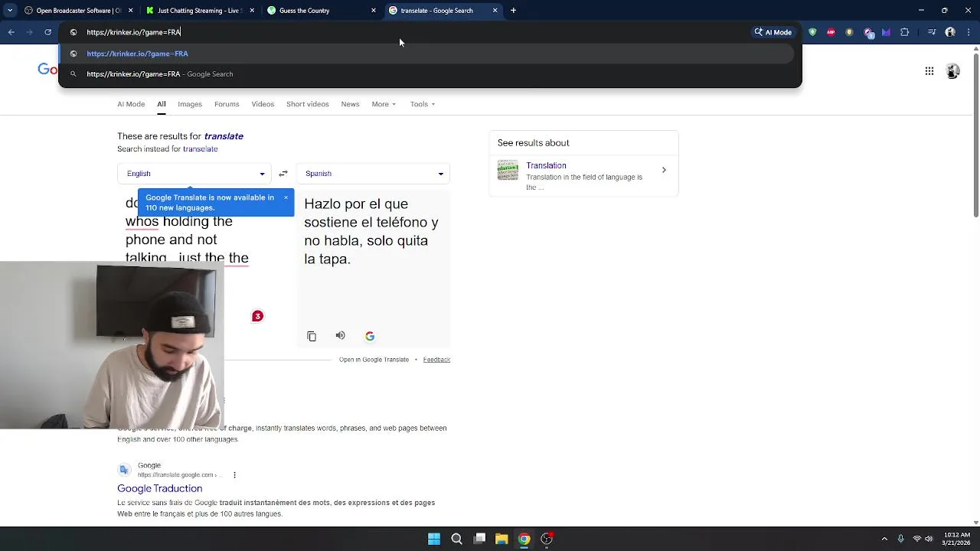Image resolution: width=980 pixels, height=551 pixels.
Task: Copy translation with the copy icon
Action: click(x=312, y=336)
